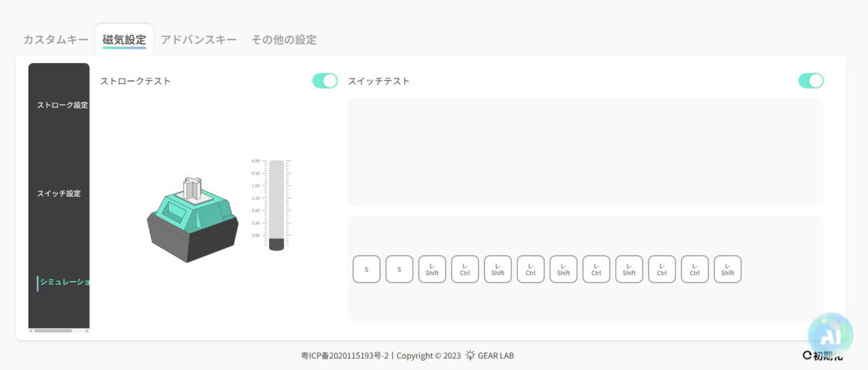Image resolution: width=868 pixels, height=370 pixels.
Task: Select the second S key badge
Action: click(399, 269)
